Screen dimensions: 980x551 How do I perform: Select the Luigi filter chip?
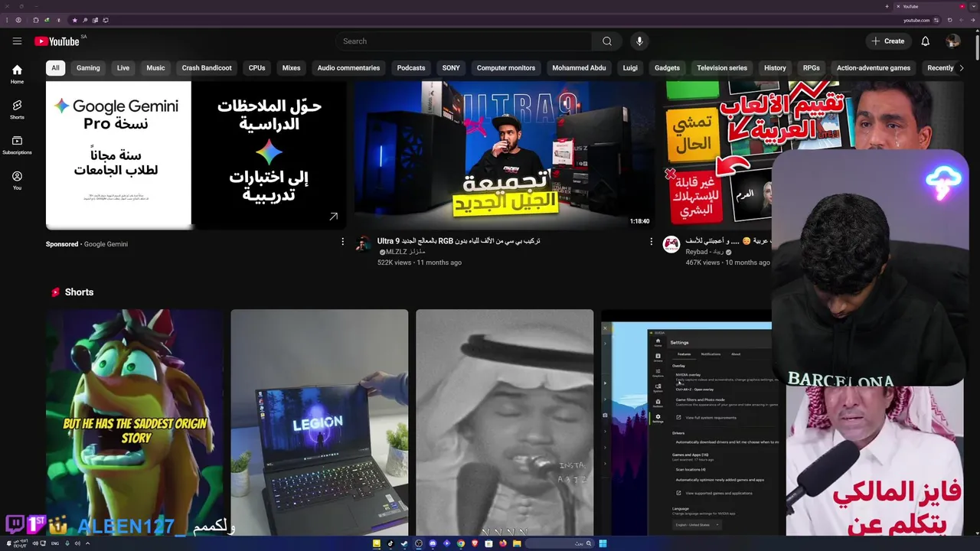630,68
